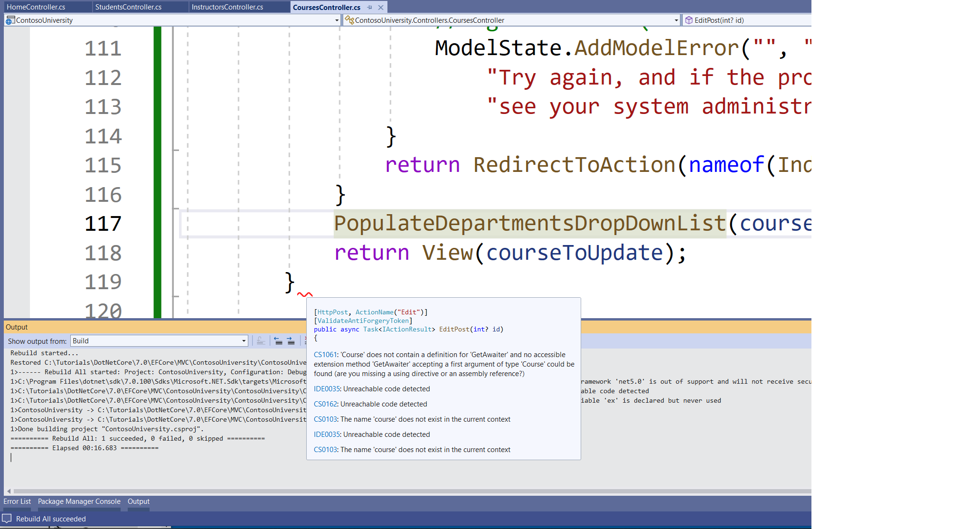
Task: Click the 'Done building project' output line
Action: (107, 429)
